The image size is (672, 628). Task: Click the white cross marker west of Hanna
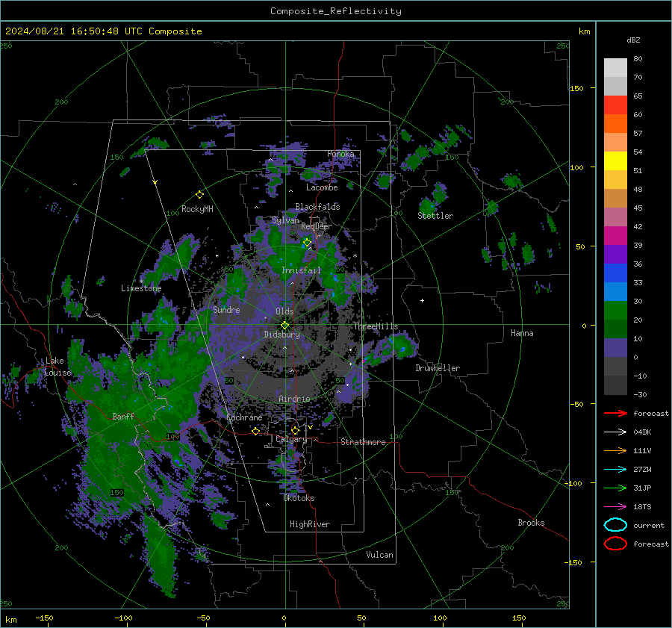click(422, 300)
